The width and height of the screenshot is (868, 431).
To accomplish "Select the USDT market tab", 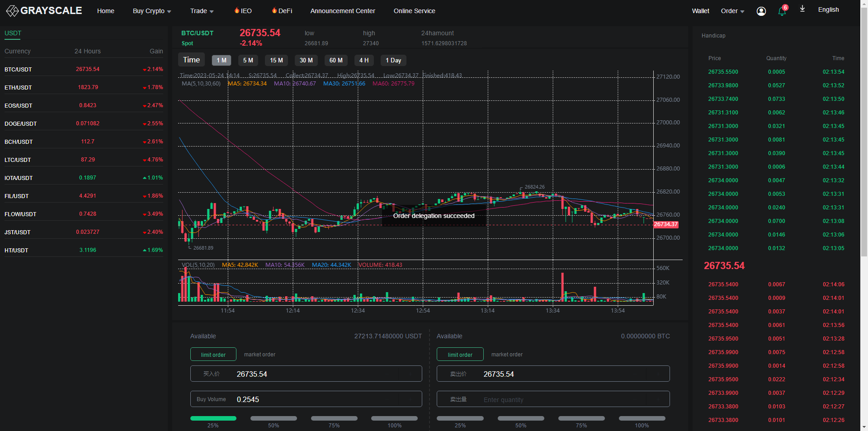I will tap(13, 33).
